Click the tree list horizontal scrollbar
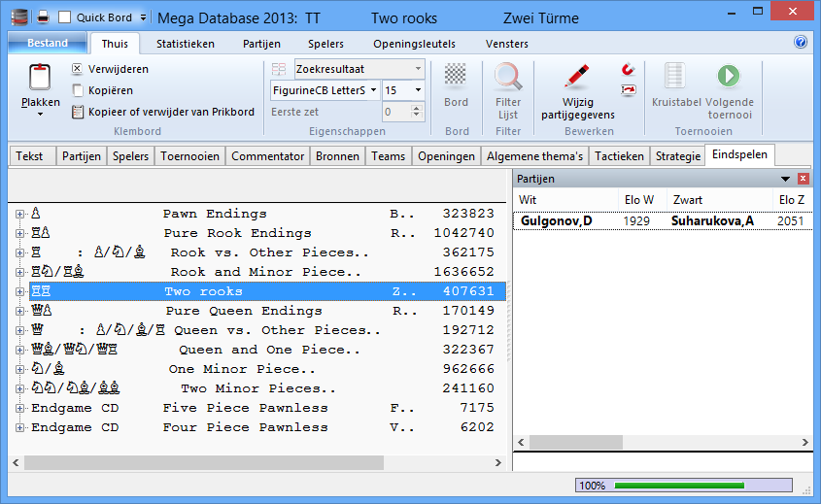Screen dimensions: 821x504 coord(204,462)
